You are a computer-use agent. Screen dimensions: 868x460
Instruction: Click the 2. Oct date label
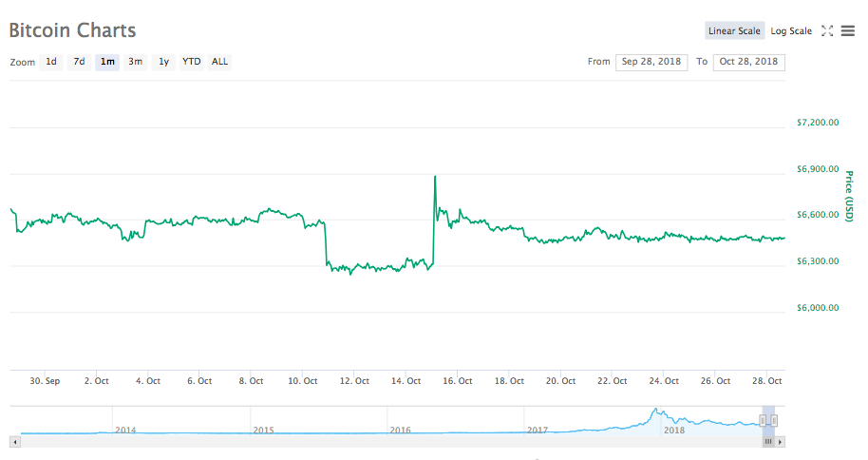[96, 381]
